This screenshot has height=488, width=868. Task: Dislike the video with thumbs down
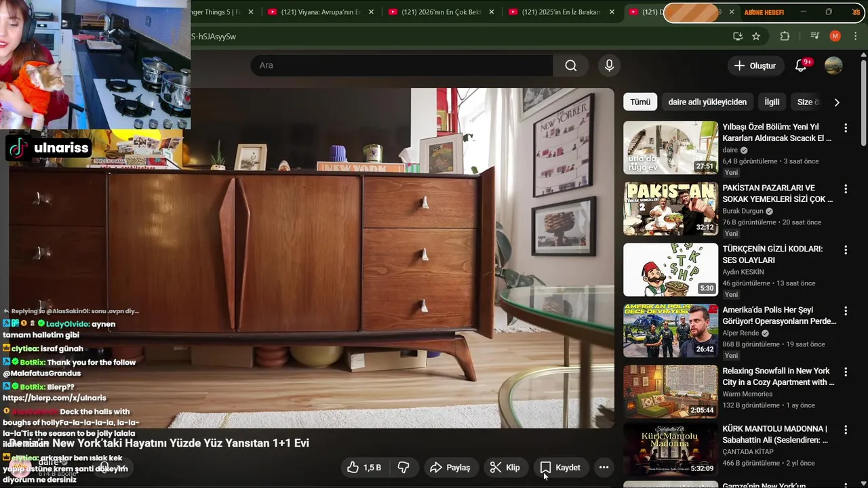[x=403, y=468]
